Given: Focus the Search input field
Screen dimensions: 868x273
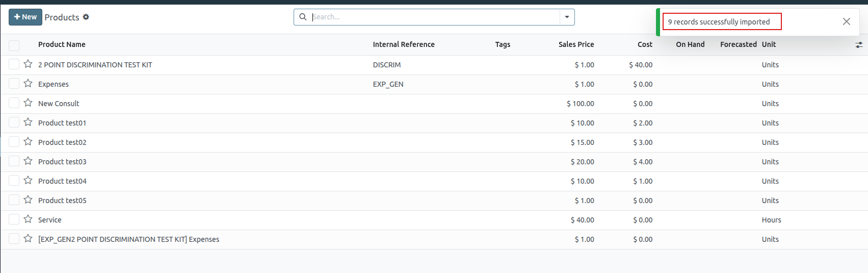Looking at the screenshot, I should [433, 17].
